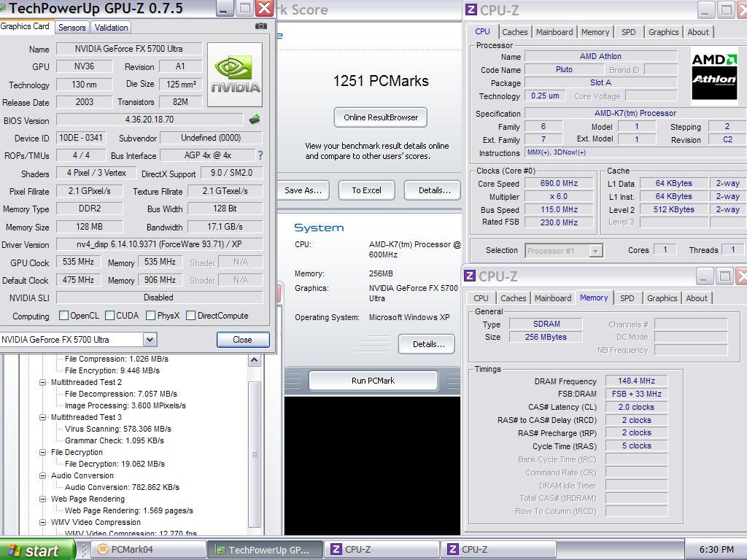Click the Device ID 10DE - 0341 value
The width and height of the screenshot is (747, 560).
pyautogui.click(x=80, y=138)
